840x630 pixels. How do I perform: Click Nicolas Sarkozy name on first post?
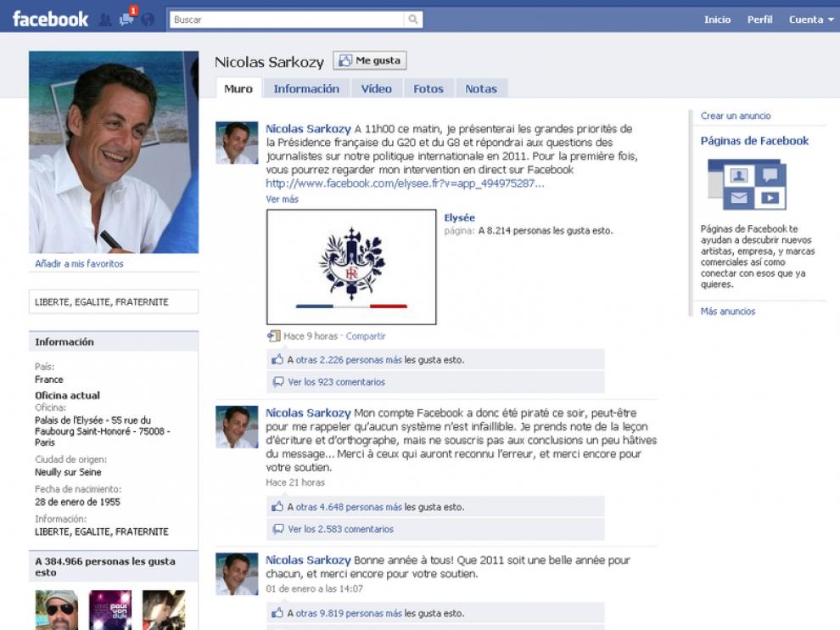(308, 129)
